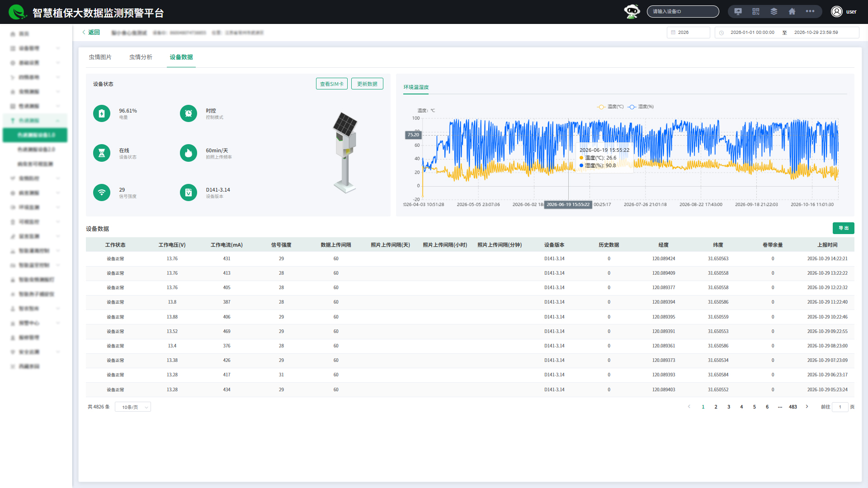
Task: Click the 返回 back link
Action: tap(91, 33)
